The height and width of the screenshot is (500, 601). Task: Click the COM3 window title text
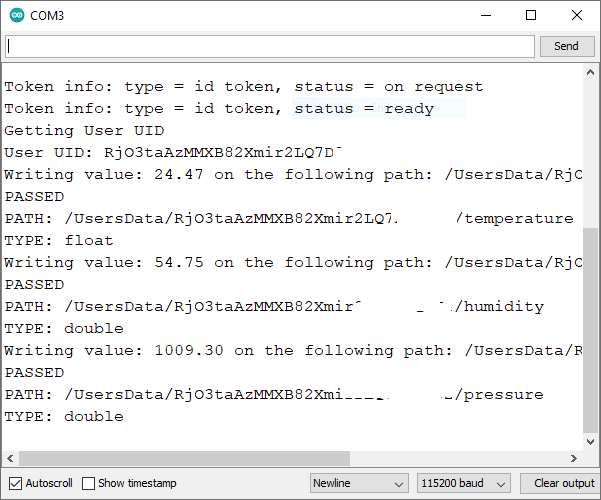[x=47, y=16]
